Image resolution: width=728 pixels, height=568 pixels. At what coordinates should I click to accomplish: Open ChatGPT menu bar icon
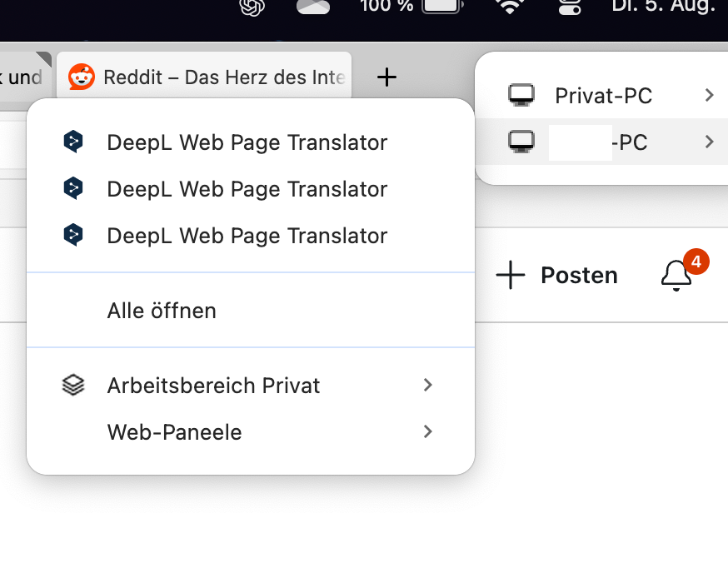click(252, 7)
